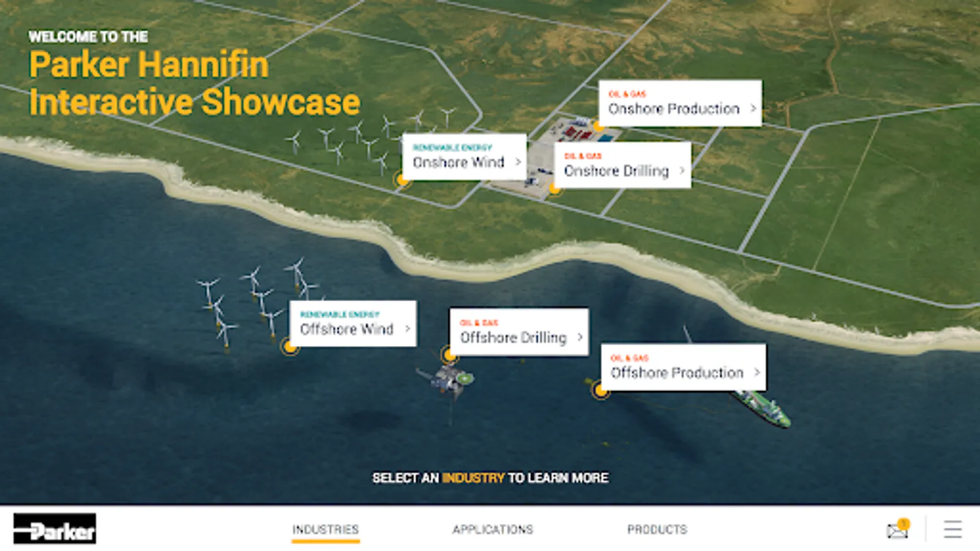Open the Onshore Drilling industry card

[622, 165]
